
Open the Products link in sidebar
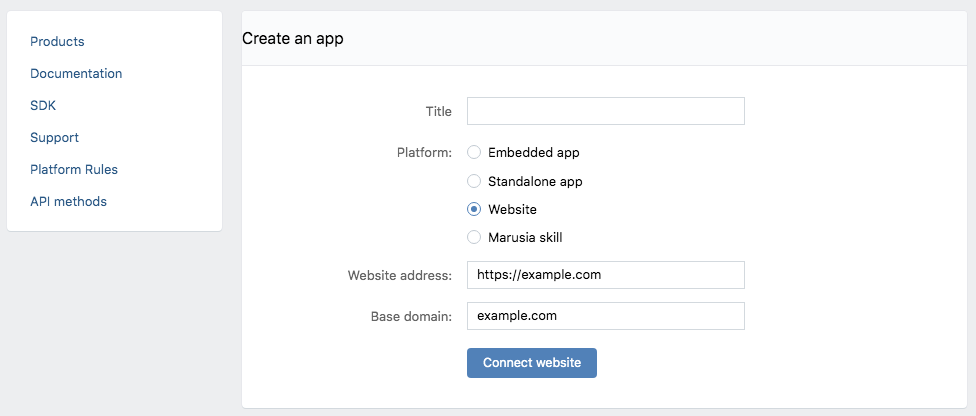[57, 42]
